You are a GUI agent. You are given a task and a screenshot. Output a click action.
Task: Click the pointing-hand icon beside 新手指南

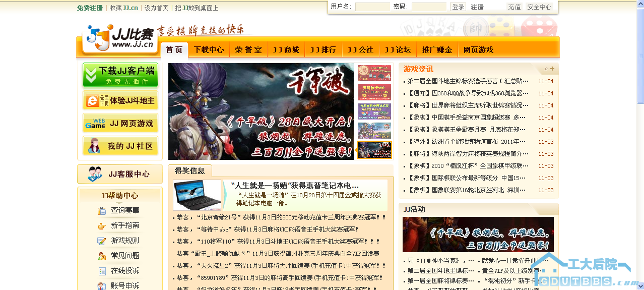tap(102, 226)
